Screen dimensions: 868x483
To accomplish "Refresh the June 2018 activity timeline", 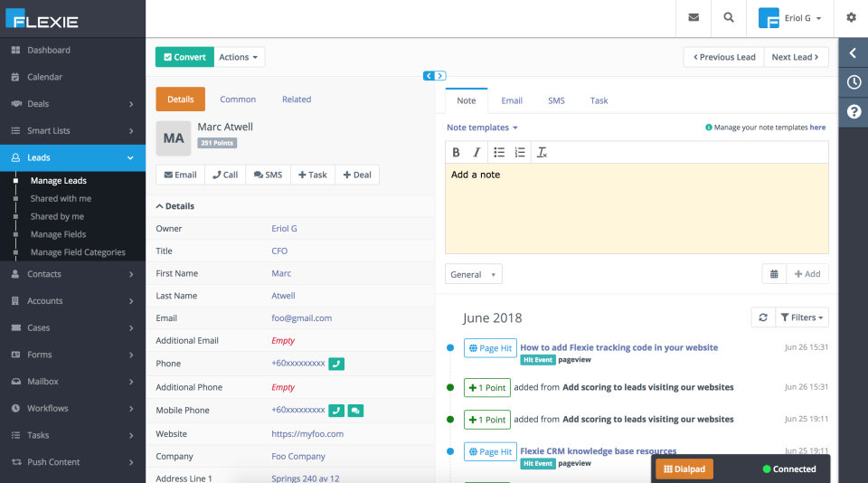I will (x=763, y=317).
